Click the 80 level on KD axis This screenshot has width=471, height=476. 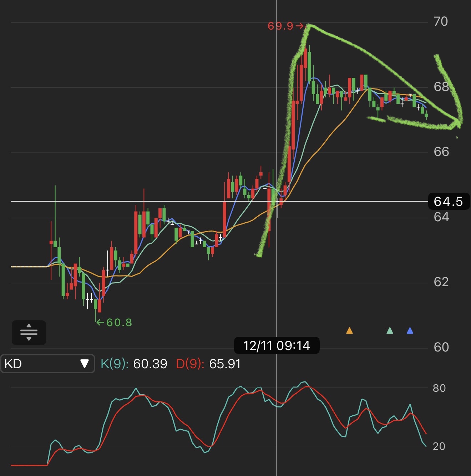point(439,388)
